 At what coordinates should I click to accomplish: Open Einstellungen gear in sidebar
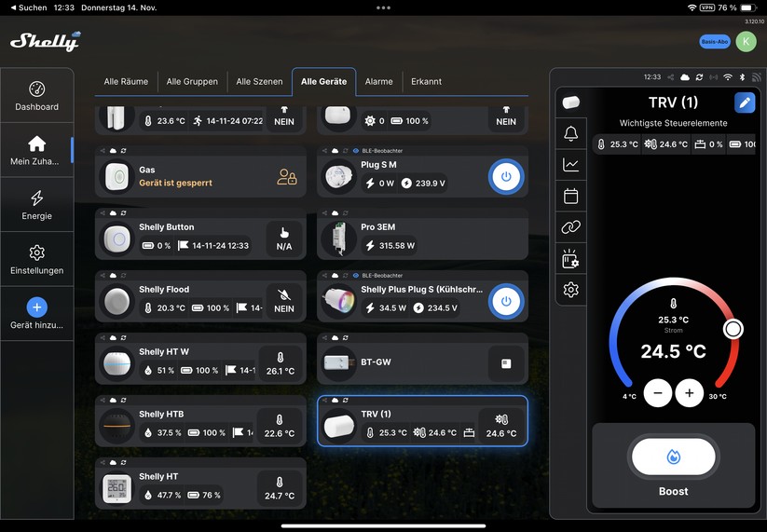click(36, 259)
